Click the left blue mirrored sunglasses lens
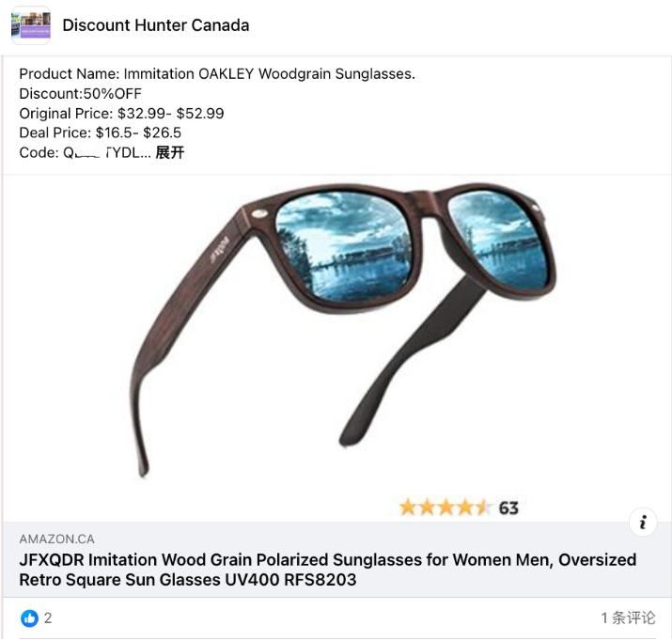Image resolution: width=672 pixels, height=641 pixels. click(344, 244)
